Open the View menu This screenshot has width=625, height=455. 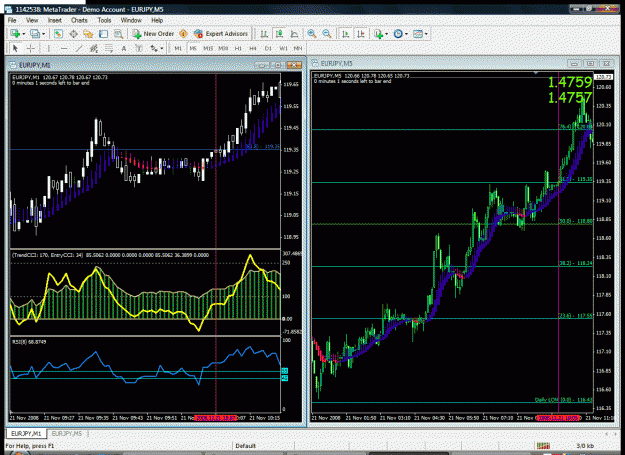coord(32,20)
